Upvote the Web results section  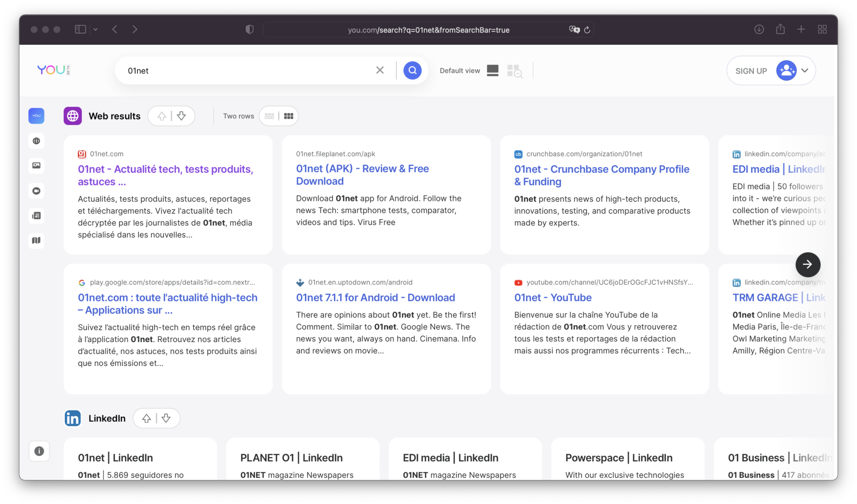(x=162, y=116)
